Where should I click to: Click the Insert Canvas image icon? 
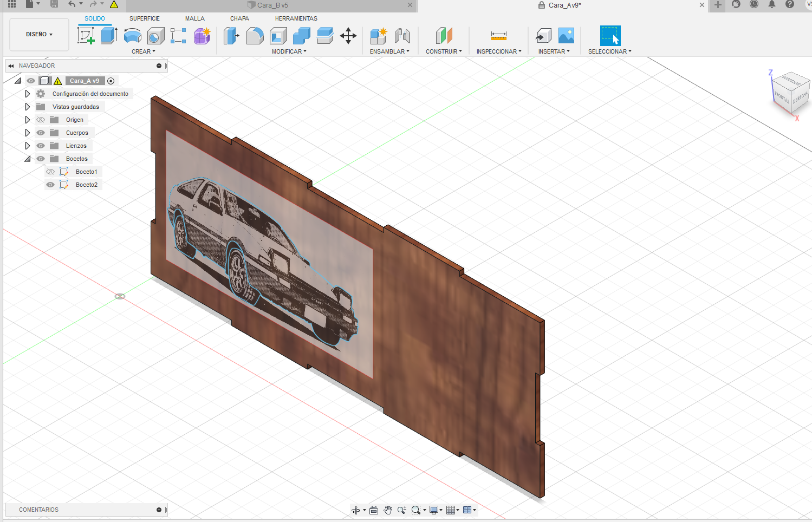point(566,36)
